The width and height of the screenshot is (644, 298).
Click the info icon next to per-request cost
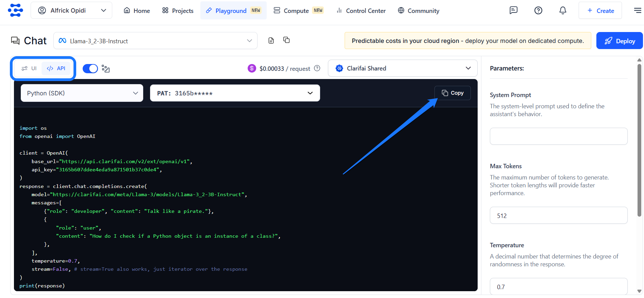317,68
